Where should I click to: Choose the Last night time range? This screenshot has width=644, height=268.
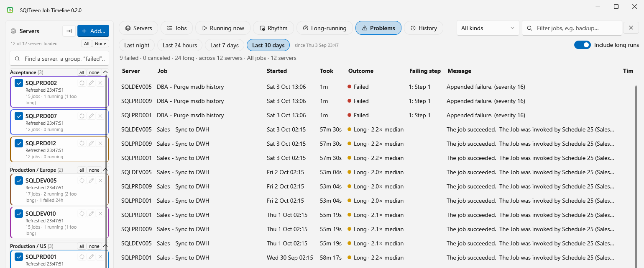137,45
